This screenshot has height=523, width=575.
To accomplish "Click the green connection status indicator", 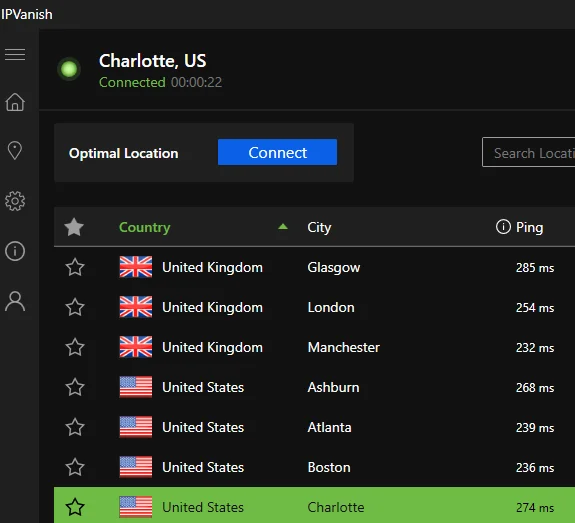I will 69,69.
